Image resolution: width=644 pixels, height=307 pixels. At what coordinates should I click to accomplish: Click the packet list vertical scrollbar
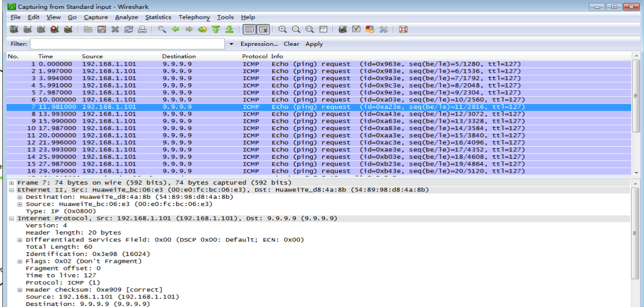[x=635, y=96]
